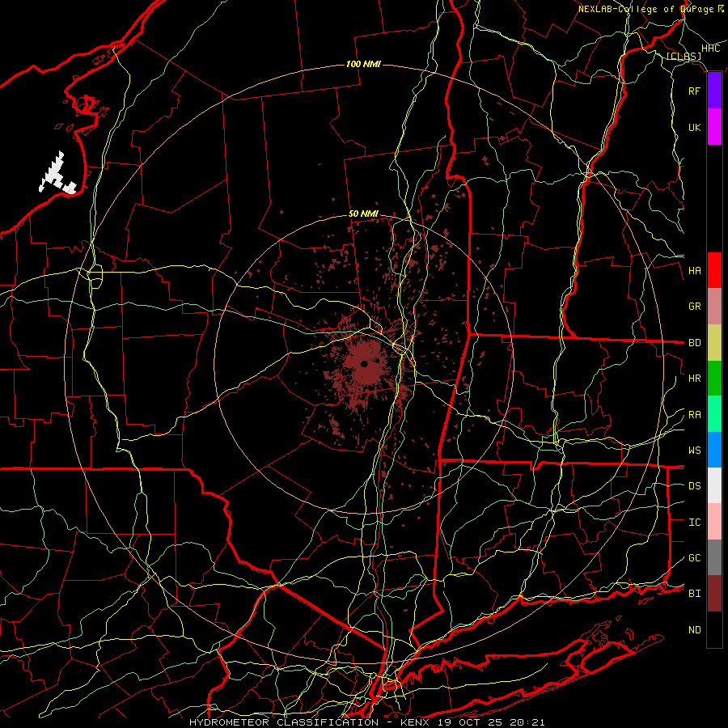
Task: Click the "RF" legend label
Action: 694,91
